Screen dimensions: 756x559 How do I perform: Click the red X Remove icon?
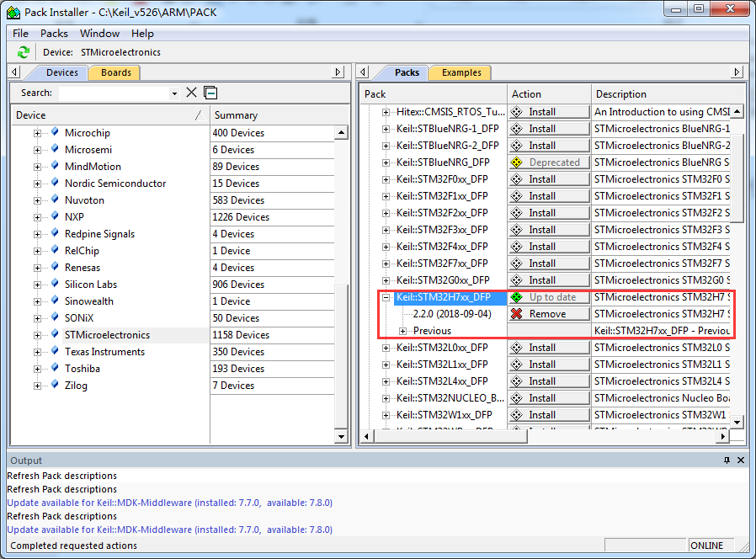[517, 314]
